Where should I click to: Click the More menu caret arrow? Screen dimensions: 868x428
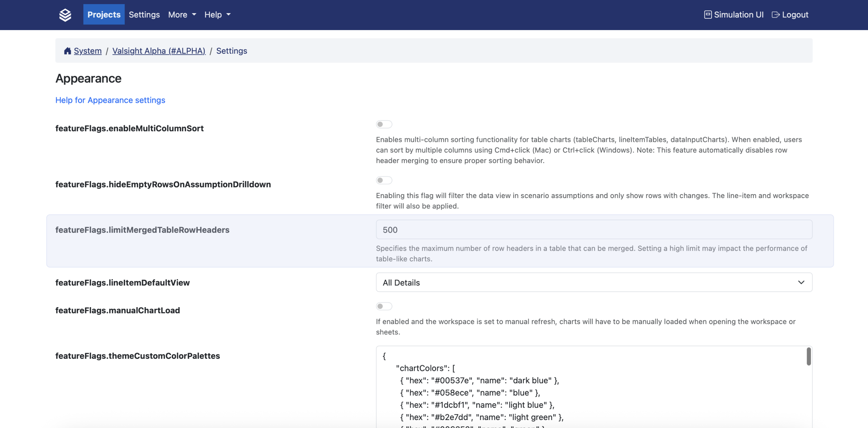point(194,15)
